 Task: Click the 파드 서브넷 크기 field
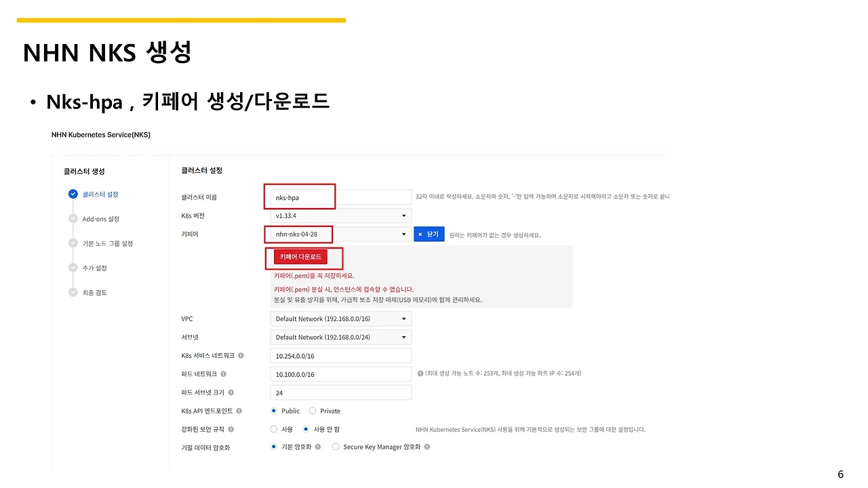pos(341,392)
